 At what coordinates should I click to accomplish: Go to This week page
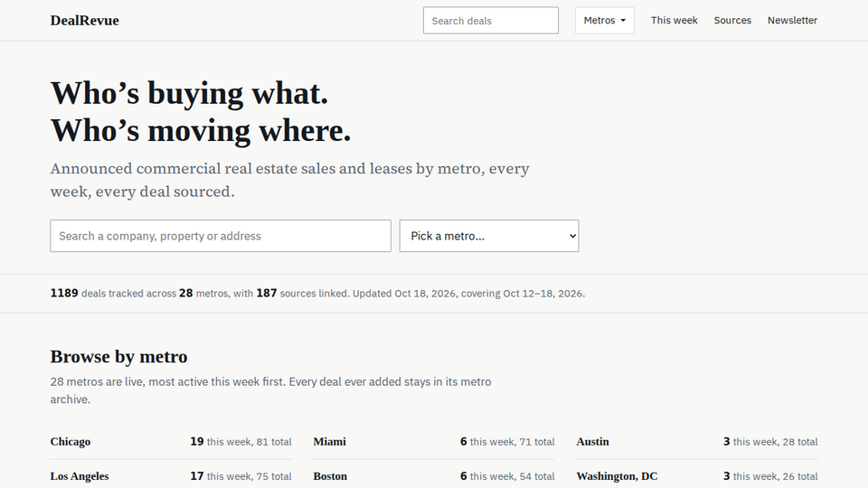click(674, 21)
